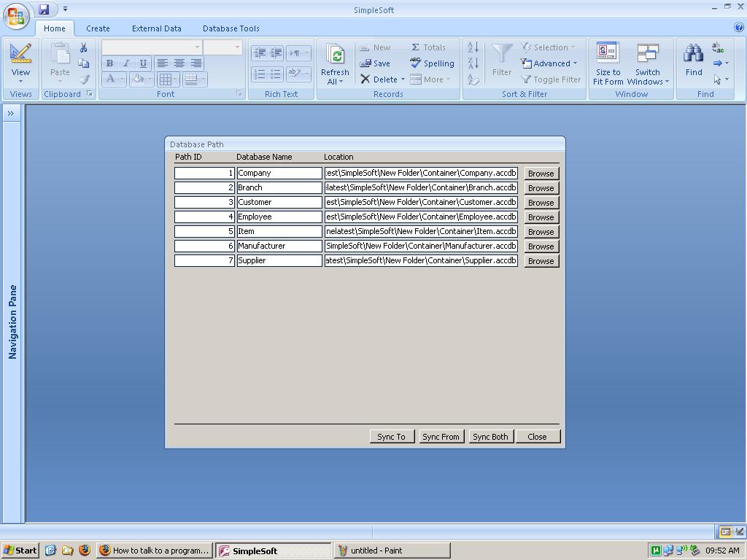The image size is (747, 560).
Task: Click the Gridlines icon
Action: pos(166,79)
